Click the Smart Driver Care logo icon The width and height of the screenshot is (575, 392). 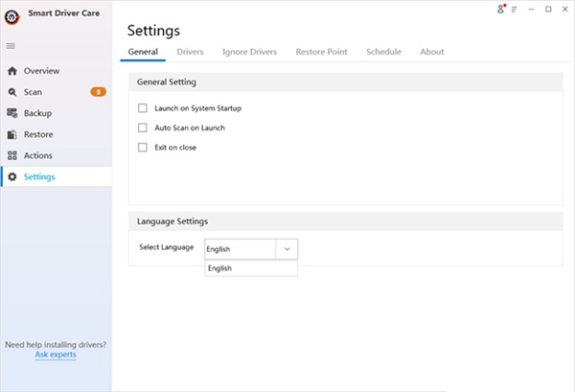(x=12, y=17)
